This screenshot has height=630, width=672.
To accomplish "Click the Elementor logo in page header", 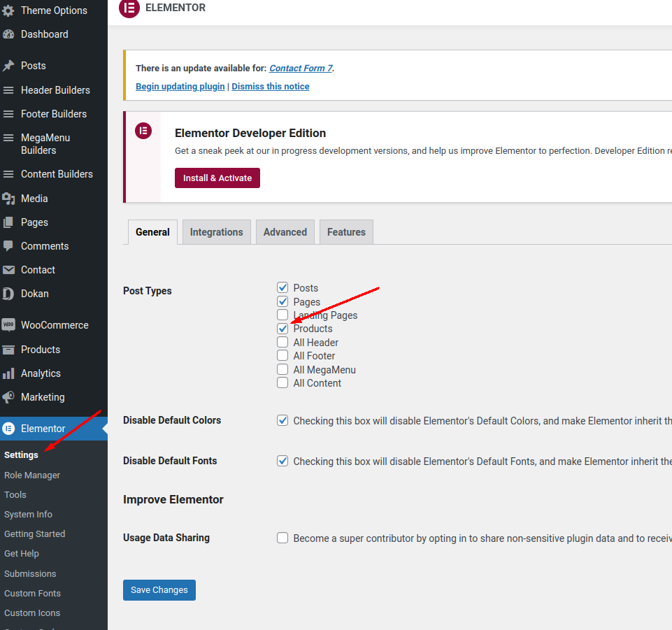I will pos(129,8).
